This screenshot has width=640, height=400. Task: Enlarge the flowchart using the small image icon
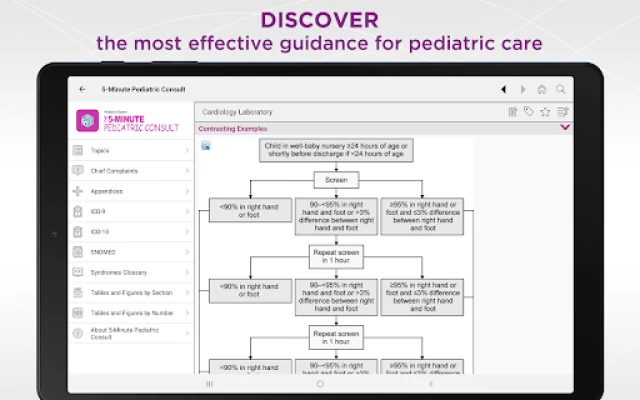pos(205,146)
